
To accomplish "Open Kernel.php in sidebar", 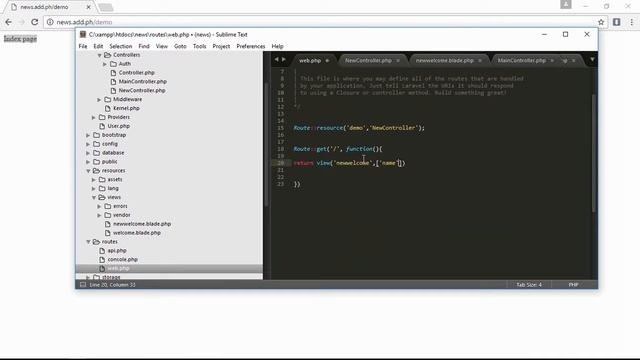I will [x=126, y=108].
